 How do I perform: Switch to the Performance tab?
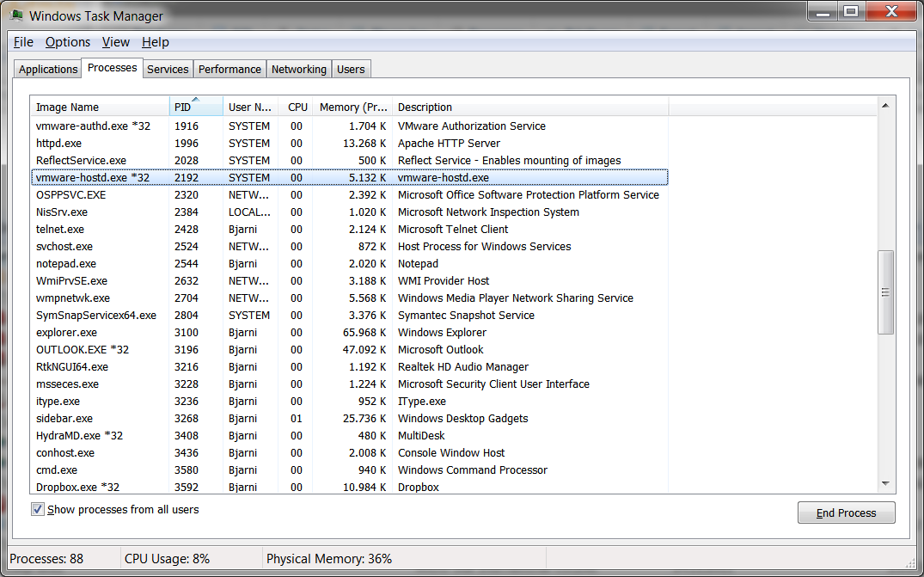(x=229, y=69)
